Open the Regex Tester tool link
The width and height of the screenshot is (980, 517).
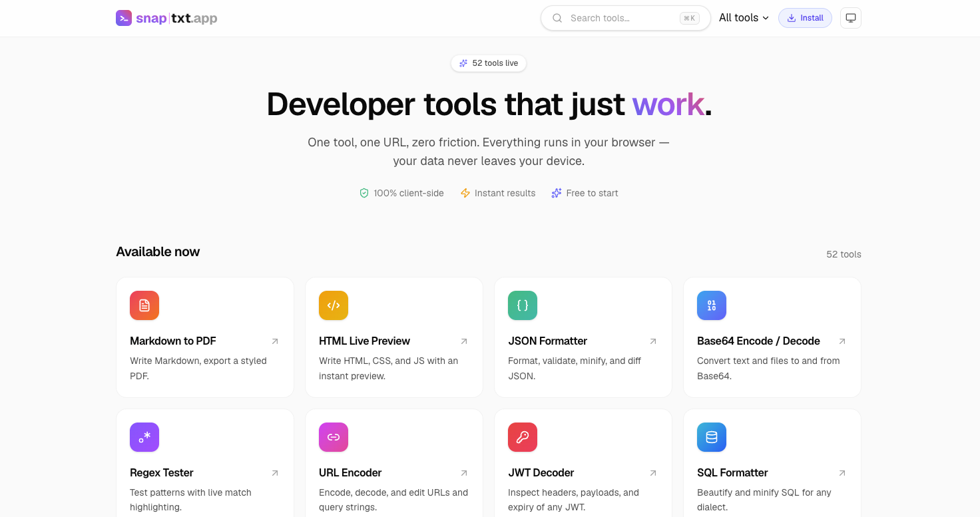[x=205, y=463]
